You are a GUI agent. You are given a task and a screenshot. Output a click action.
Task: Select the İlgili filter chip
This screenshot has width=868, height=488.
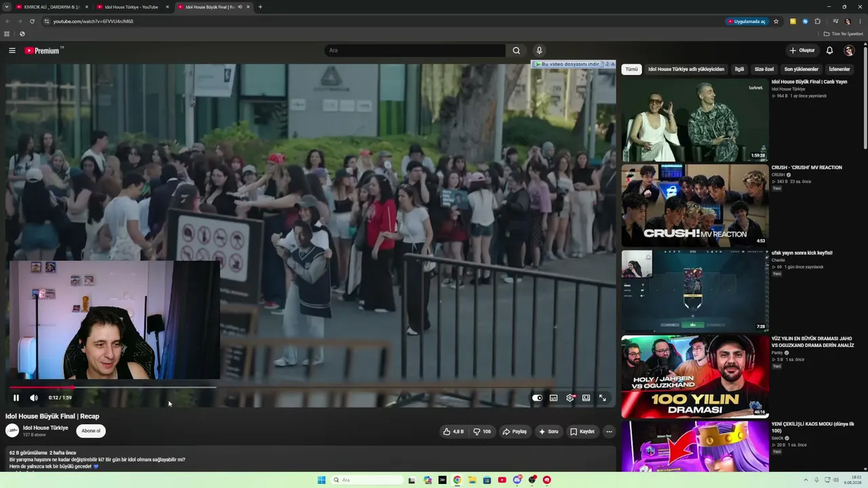(x=739, y=69)
